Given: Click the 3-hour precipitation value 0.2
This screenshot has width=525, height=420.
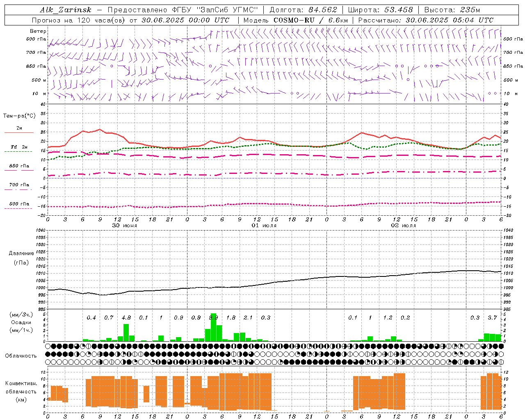Looking at the screenshot, I should click(x=405, y=318).
